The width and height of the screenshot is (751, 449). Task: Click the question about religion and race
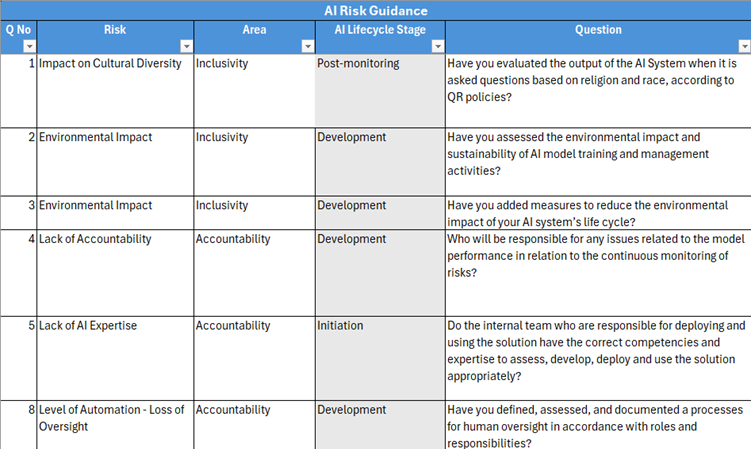pos(597,80)
